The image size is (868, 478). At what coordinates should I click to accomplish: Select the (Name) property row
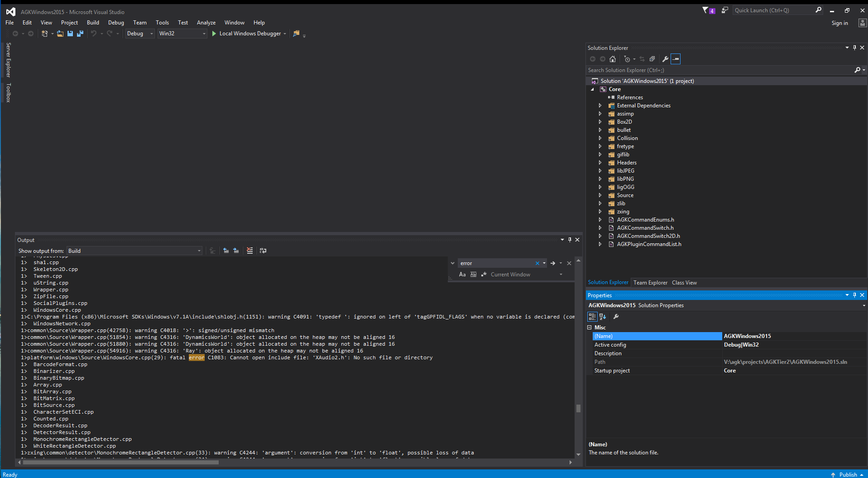(729, 336)
